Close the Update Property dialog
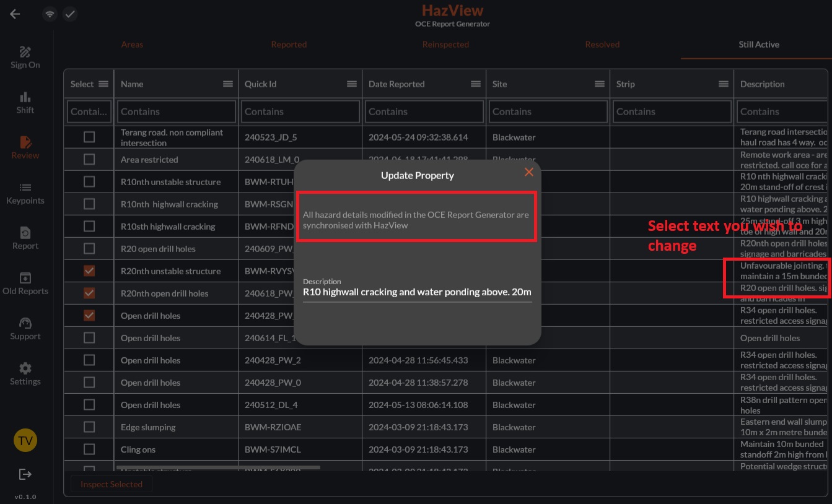832x504 pixels. click(528, 172)
